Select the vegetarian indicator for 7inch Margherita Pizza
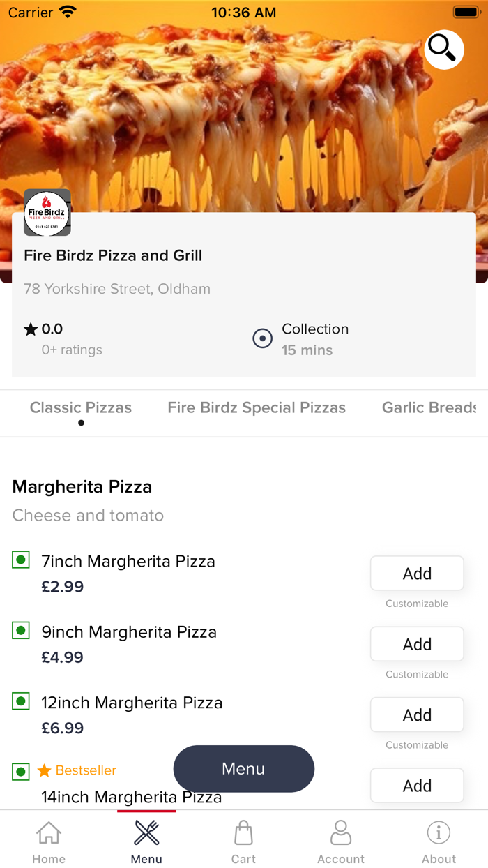Image resolution: width=488 pixels, height=868 pixels. (21, 560)
